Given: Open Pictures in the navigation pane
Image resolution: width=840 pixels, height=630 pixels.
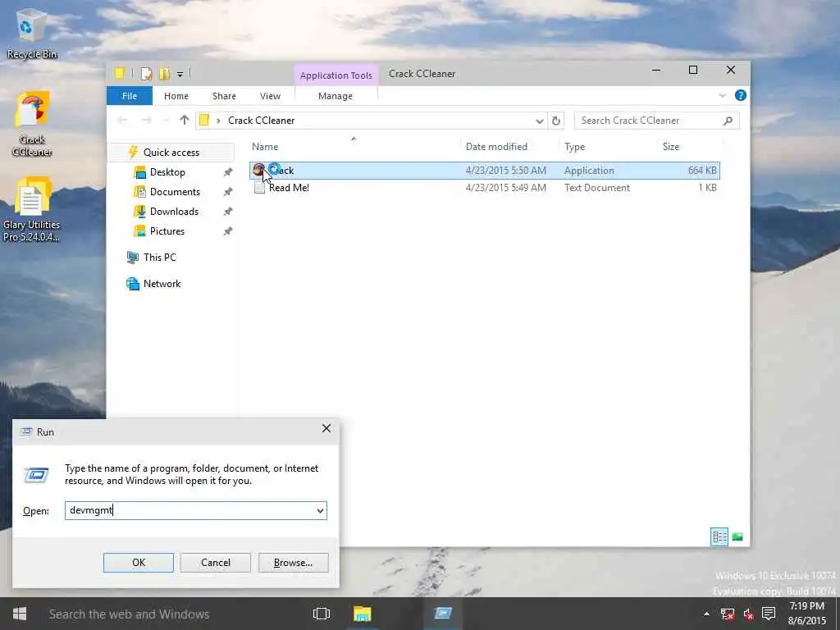Looking at the screenshot, I should click(167, 231).
